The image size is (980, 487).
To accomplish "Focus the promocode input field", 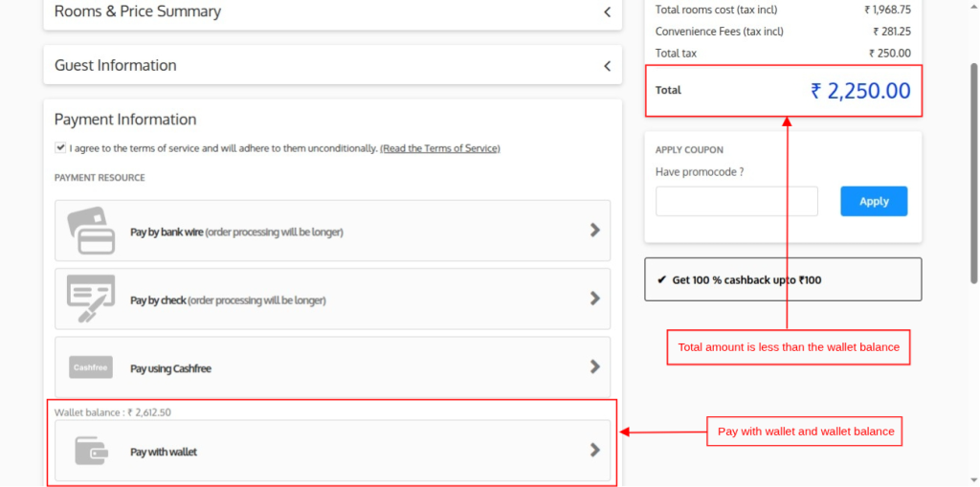I will 736,202.
